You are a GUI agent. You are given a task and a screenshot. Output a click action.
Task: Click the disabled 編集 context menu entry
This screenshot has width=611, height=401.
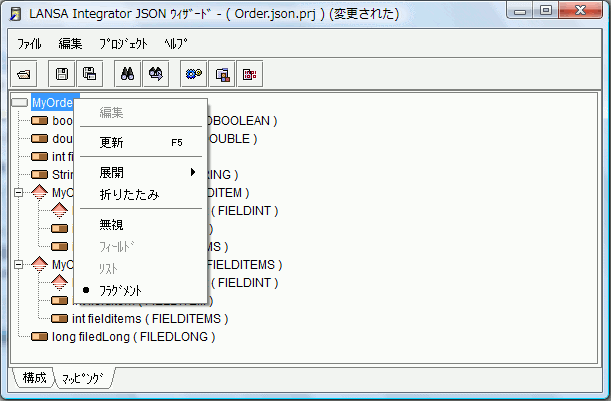[140, 113]
